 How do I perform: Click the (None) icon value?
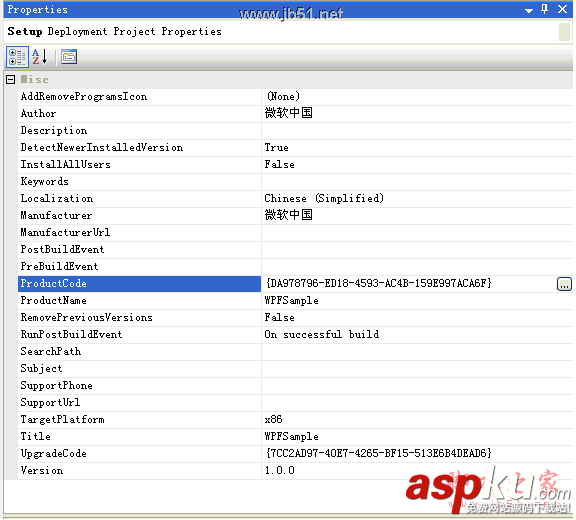click(x=283, y=97)
